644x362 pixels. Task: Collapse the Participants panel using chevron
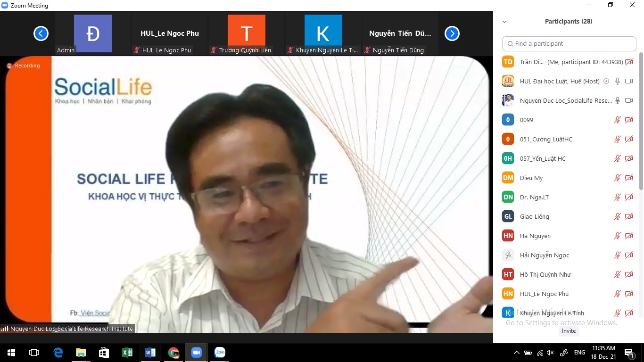click(x=504, y=22)
